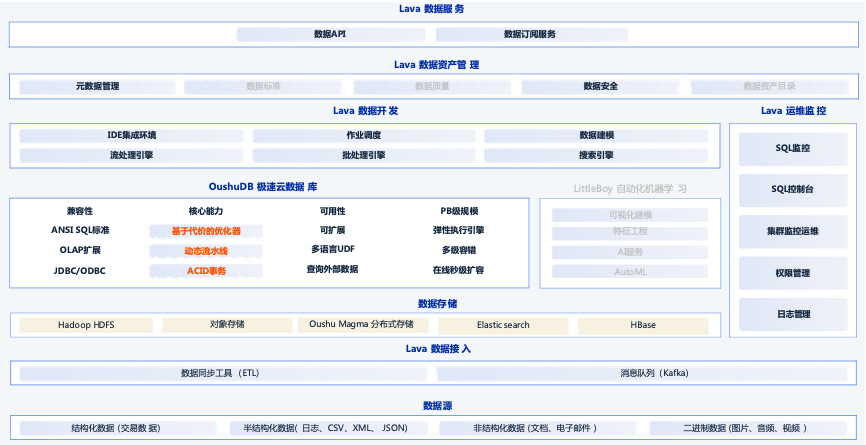Click the JDBC/ODBC text
The image size is (866, 445).
[80, 271]
